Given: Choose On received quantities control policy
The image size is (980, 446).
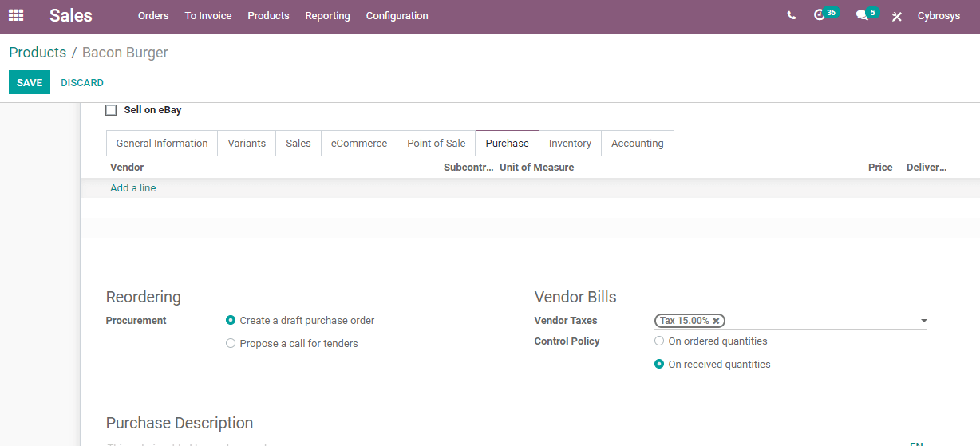Looking at the screenshot, I should coord(659,365).
